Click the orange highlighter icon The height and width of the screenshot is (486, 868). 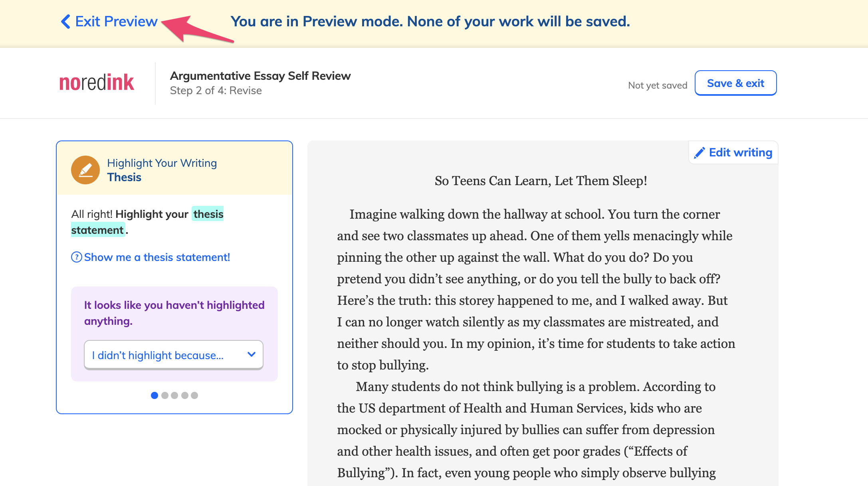pyautogui.click(x=85, y=170)
